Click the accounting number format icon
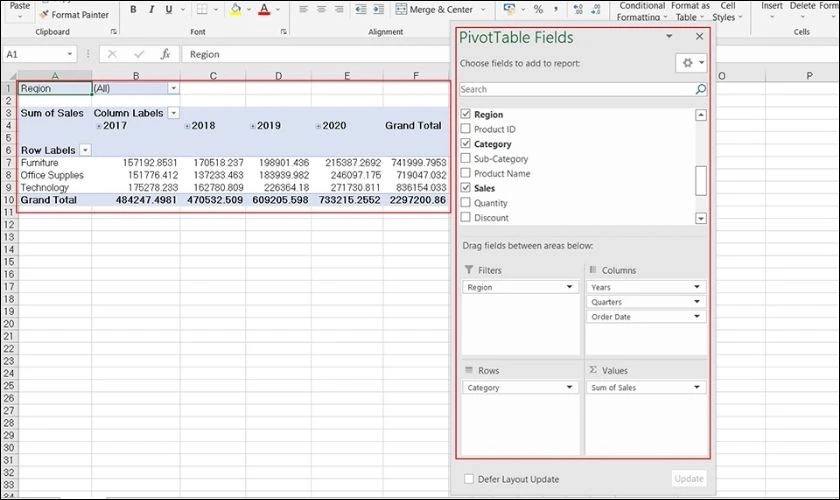Screen dimensions: 840x500 pyautogui.click(x=509, y=9)
